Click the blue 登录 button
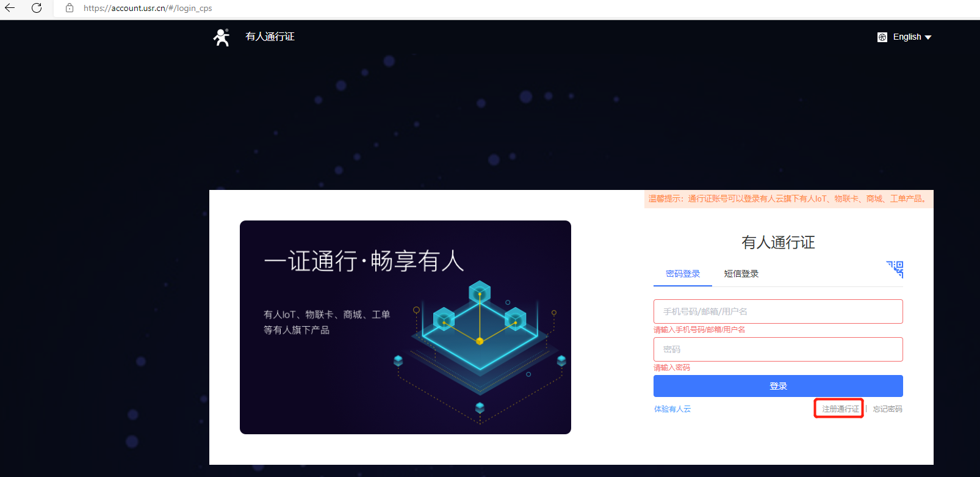This screenshot has width=980, height=477. point(778,386)
